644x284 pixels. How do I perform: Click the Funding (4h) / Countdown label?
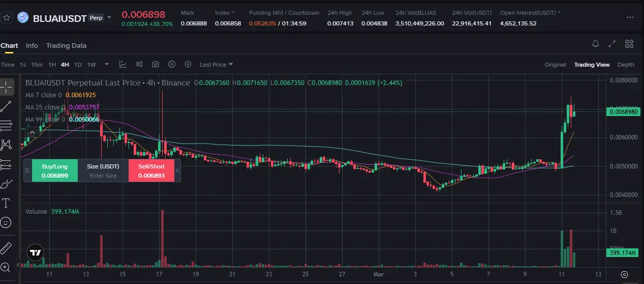tap(284, 13)
